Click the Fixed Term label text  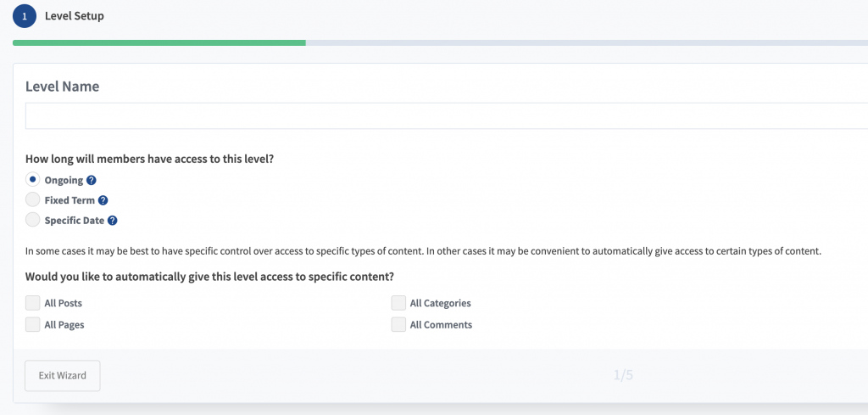[70, 200]
